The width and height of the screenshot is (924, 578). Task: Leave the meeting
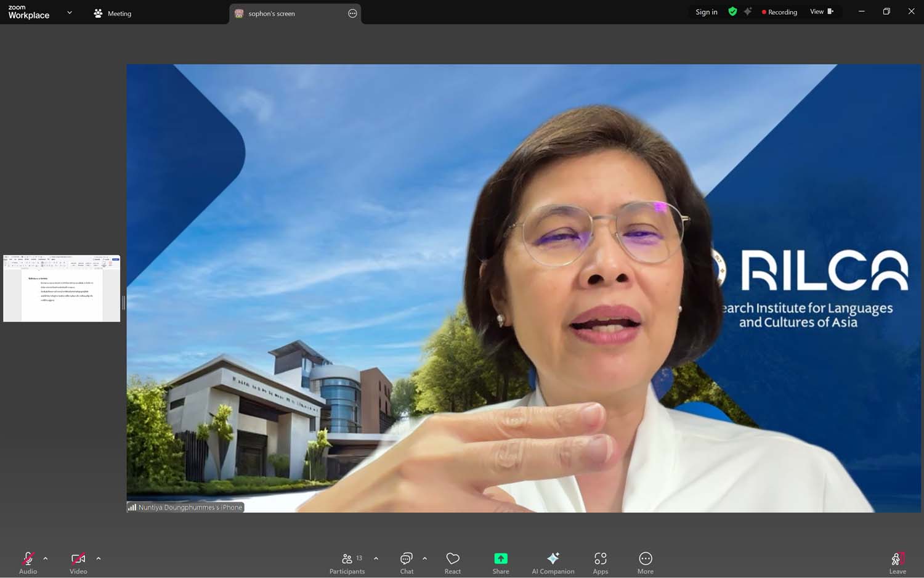pos(897,563)
